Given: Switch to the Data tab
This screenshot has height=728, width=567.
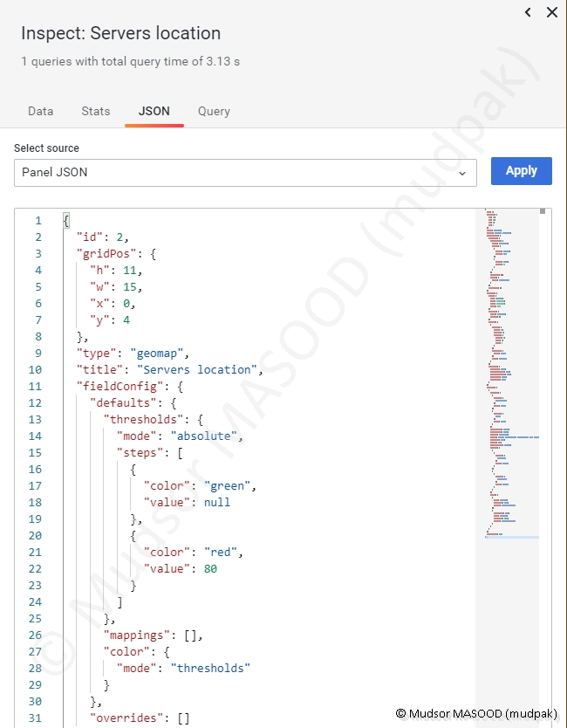Looking at the screenshot, I should click(x=40, y=111).
